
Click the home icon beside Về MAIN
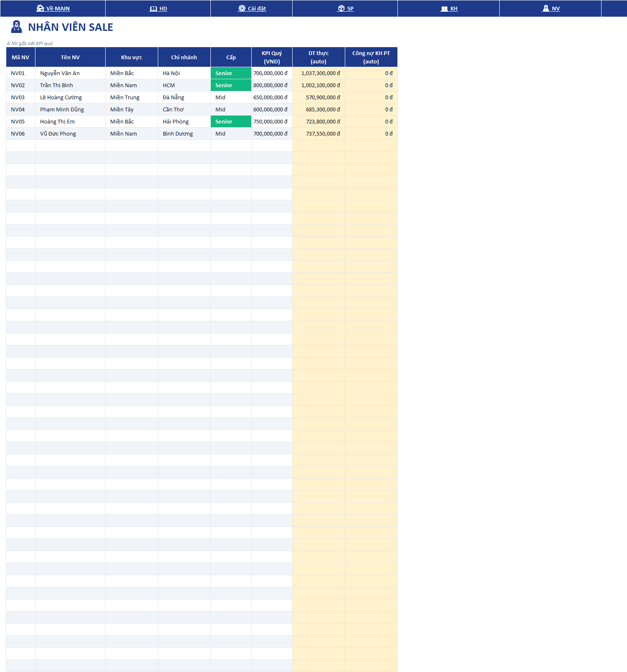click(40, 8)
